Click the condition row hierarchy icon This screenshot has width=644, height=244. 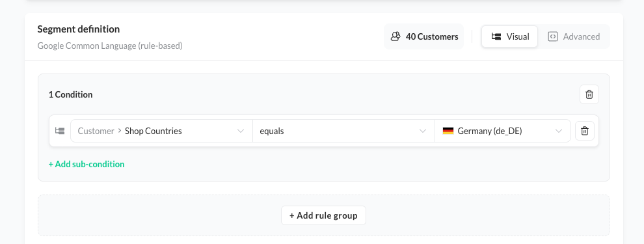[x=60, y=131]
